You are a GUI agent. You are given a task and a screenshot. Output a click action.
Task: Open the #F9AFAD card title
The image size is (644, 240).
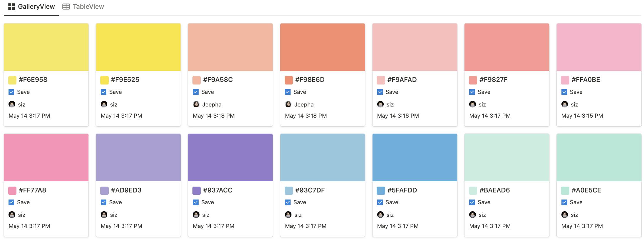[x=402, y=80]
